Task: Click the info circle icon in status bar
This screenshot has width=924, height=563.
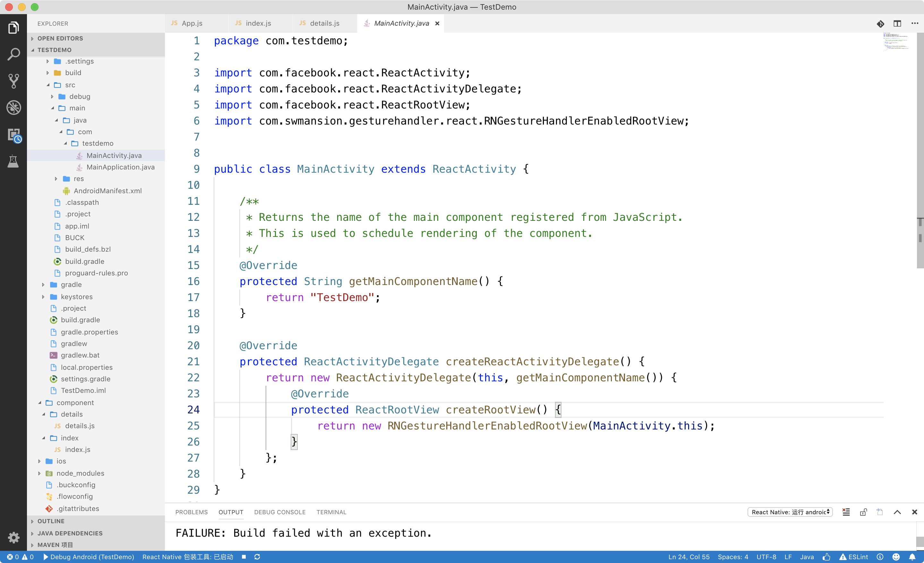Action: 880,557
